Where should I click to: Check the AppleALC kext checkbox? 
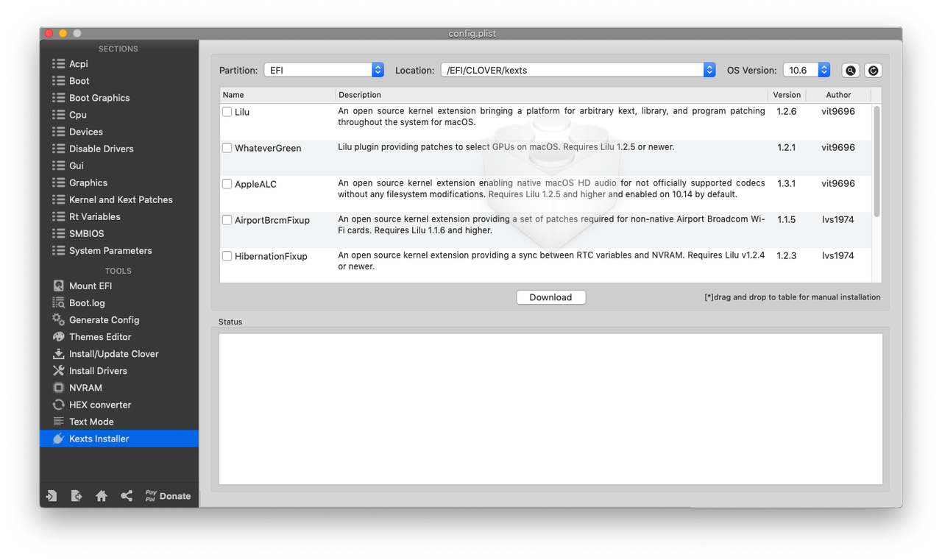(227, 184)
